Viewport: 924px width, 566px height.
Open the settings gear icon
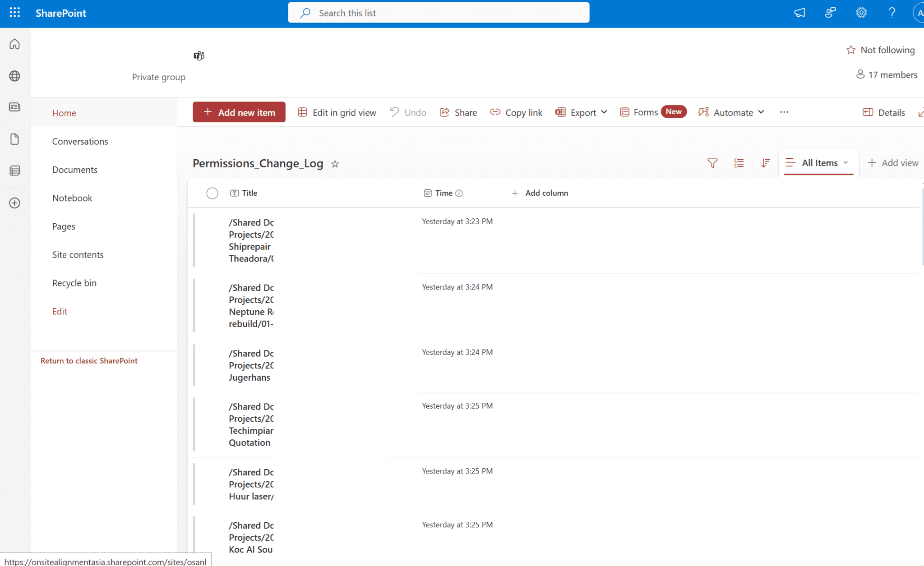coord(861,13)
